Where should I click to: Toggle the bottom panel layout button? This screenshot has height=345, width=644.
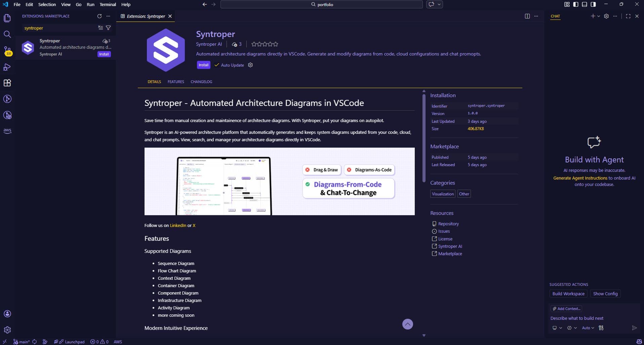coord(585,4)
